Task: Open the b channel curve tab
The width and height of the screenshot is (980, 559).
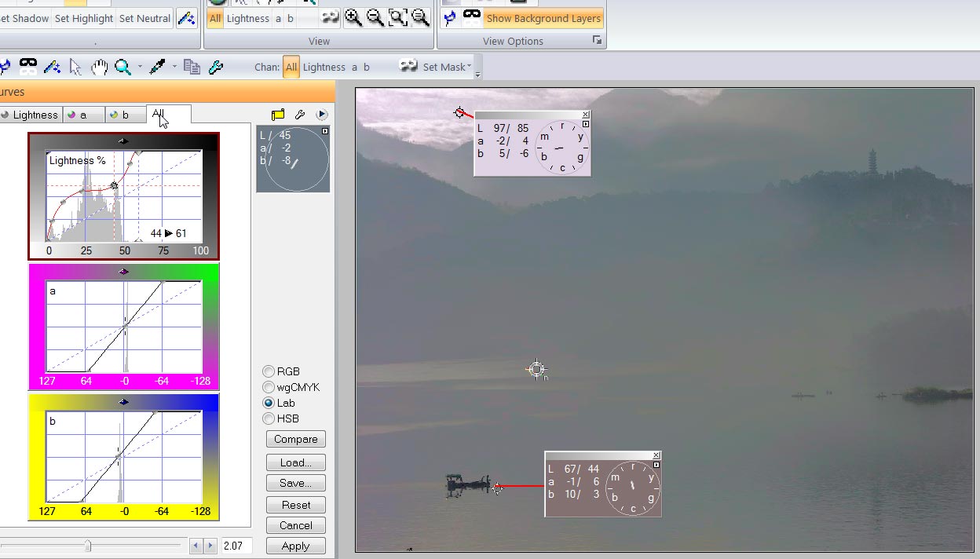Action: (122, 115)
